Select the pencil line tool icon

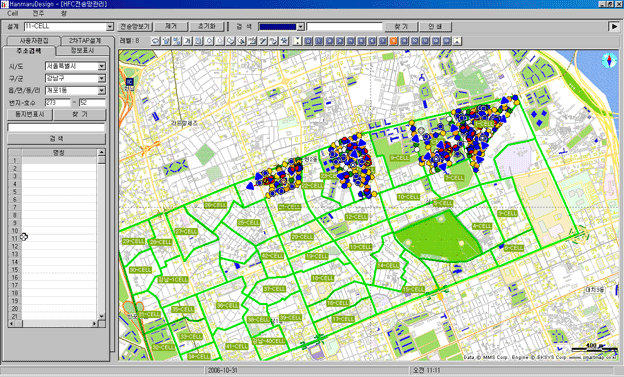(x=263, y=41)
